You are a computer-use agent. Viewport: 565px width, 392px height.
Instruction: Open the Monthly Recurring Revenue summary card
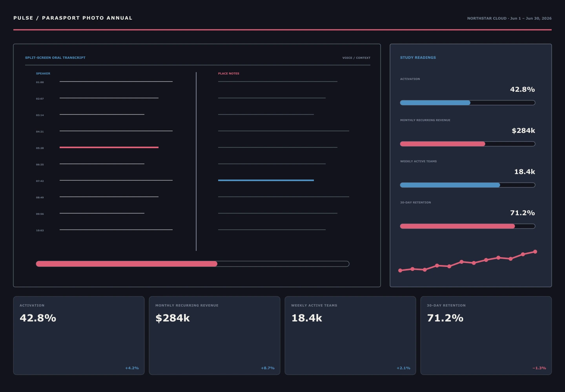click(x=215, y=336)
